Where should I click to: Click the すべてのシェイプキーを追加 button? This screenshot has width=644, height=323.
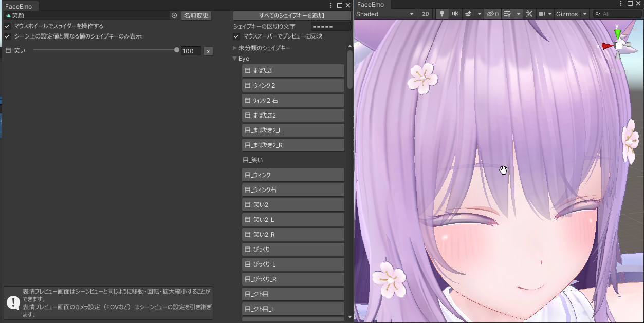tap(291, 16)
